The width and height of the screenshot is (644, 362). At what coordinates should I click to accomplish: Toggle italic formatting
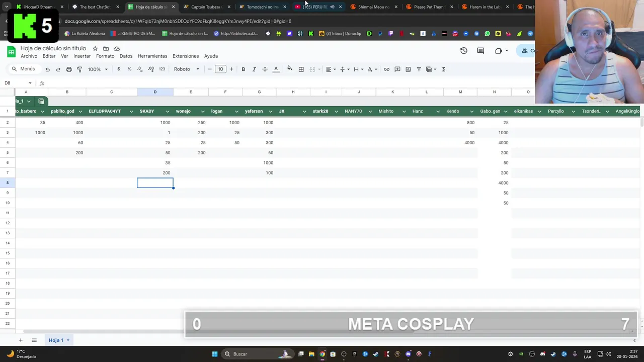tap(254, 69)
